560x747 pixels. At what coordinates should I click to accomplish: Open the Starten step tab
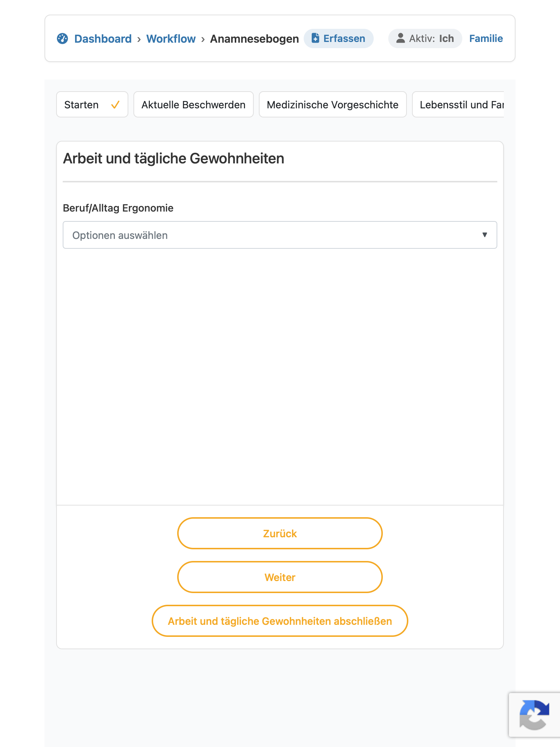(x=92, y=104)
